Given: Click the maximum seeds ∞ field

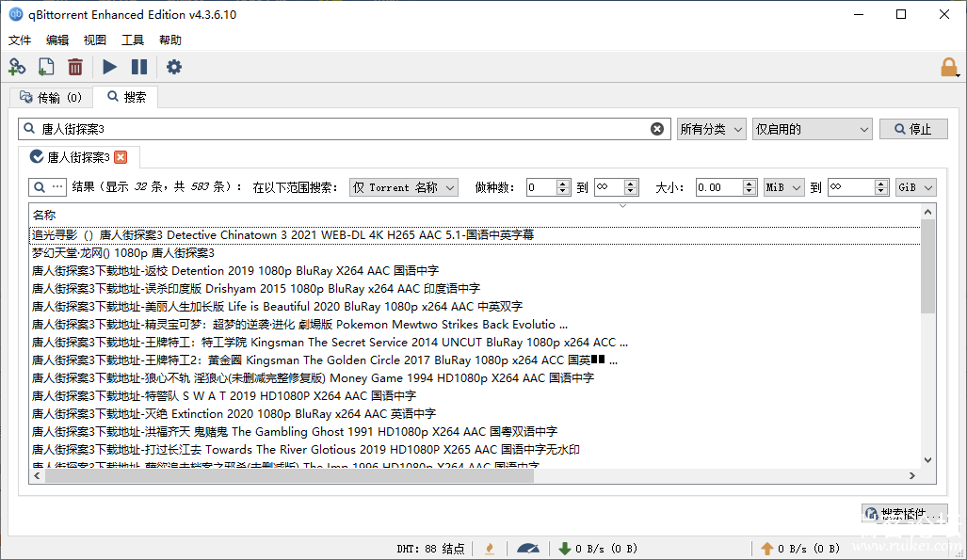Looking at the screenshot, I should (609, 187).
